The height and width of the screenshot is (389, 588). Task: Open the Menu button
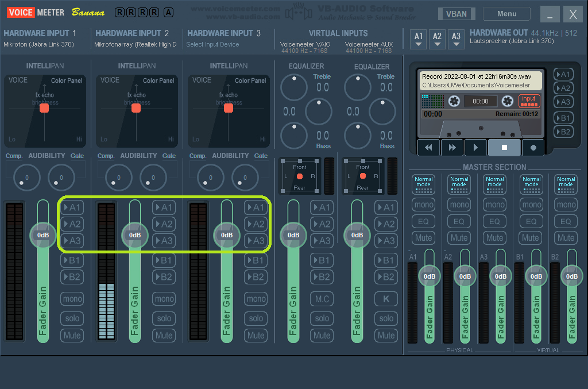506,14
